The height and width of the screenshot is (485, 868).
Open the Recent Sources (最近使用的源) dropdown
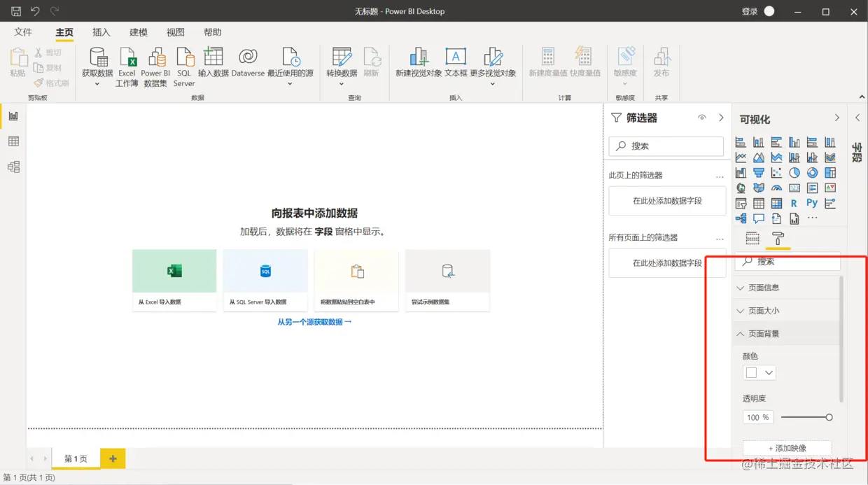tap(290, 84)
